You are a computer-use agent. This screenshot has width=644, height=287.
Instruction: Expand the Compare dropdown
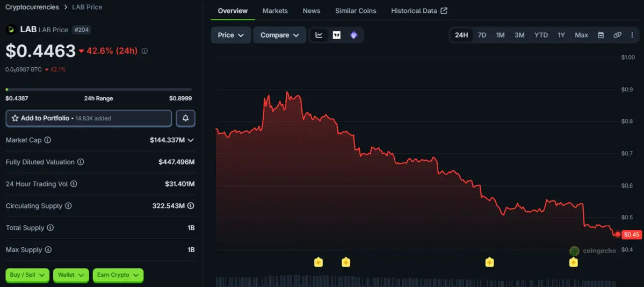280,35
